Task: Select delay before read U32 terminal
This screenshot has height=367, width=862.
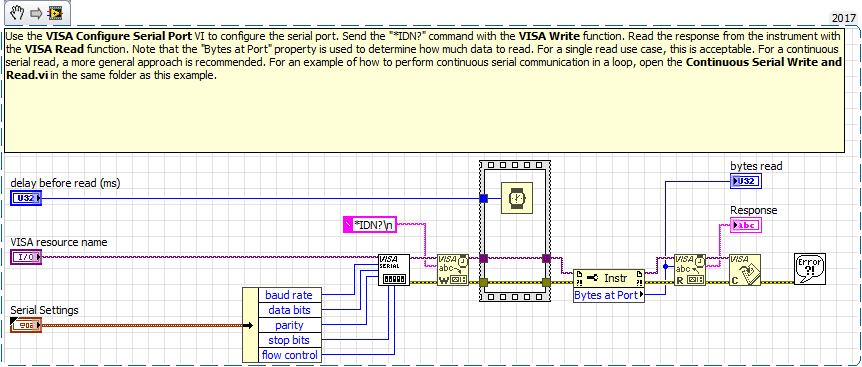Action: [x=26, y=198]
